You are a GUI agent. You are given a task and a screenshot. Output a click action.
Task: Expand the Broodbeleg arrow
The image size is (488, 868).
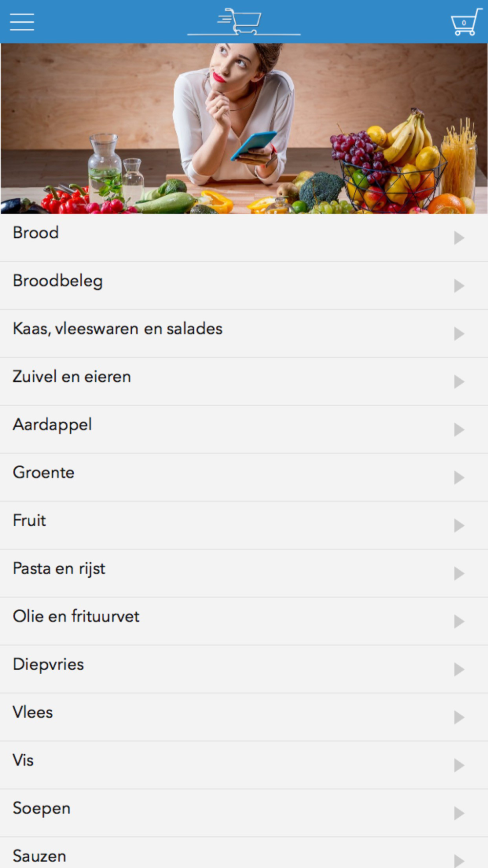(459, 286)
